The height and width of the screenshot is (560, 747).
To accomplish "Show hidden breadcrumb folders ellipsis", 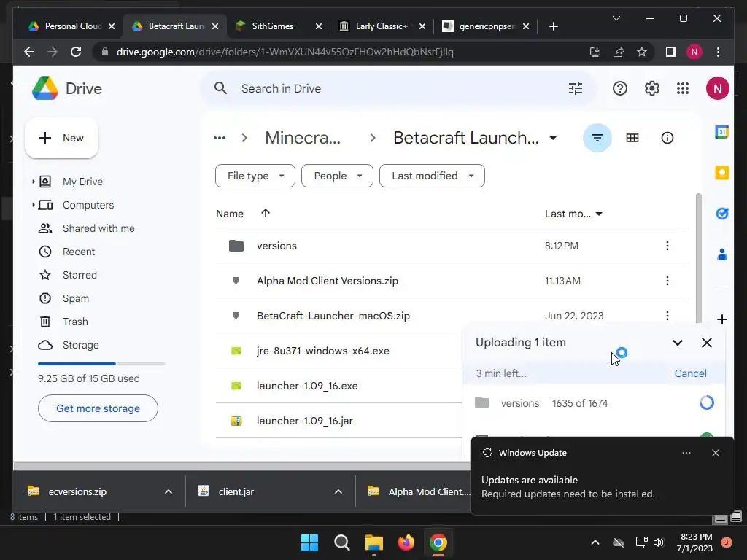I will pyautogui.click(x=219, y=138).
